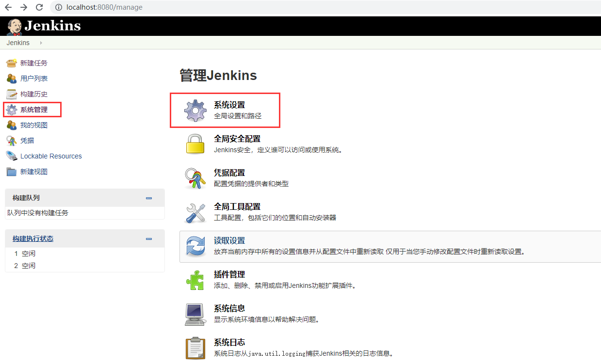Open the 系统设置 heading link
This screenshot has height=364, width=601.
click(x=229, y=105)
